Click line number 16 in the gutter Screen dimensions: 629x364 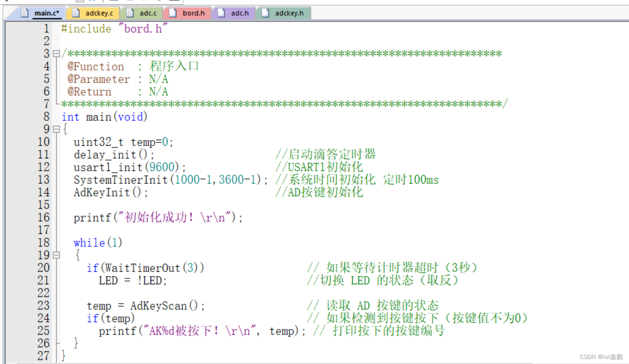(x=44, y=217)
